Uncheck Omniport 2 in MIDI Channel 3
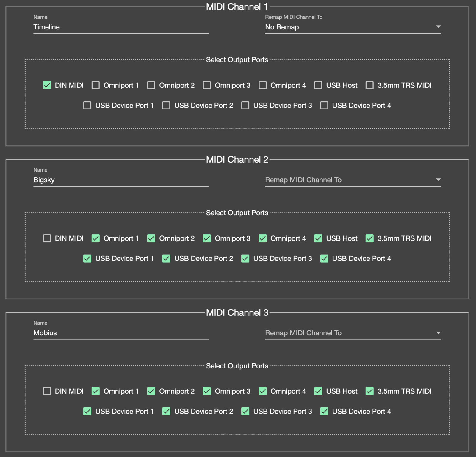This screenshot has width=476, height=457. [x=151, y=391]
